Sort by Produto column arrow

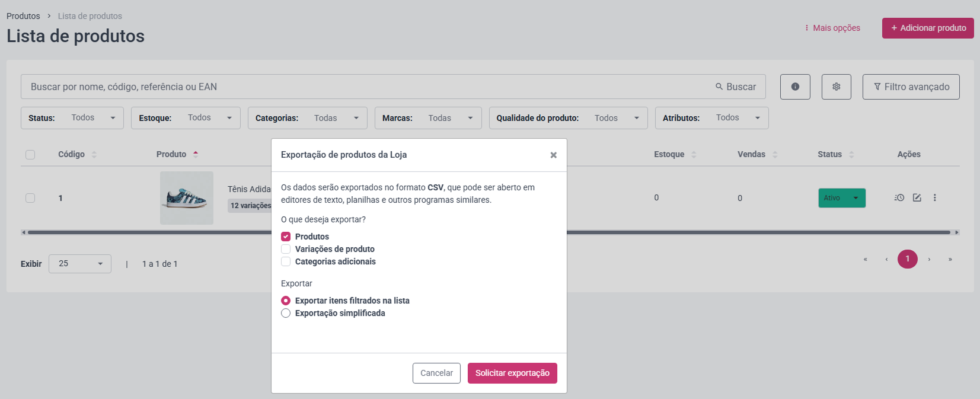coord(196,154)
